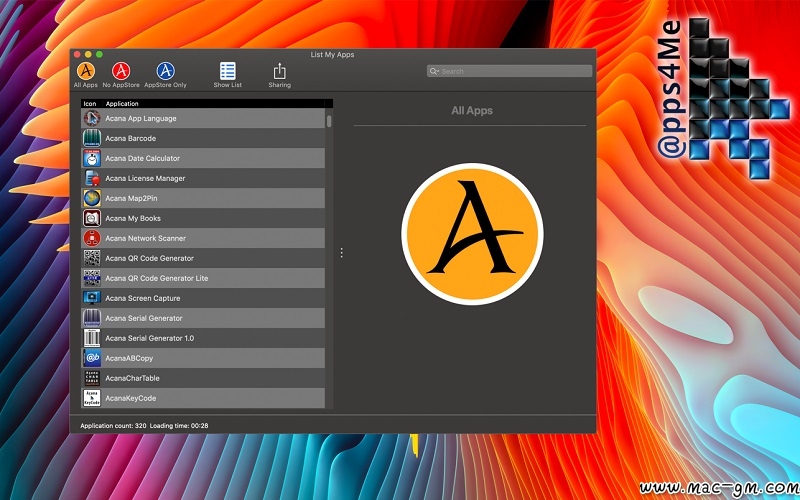The width and height of the screenshot is (800, 500).
Task: Select the Acana Serial Generator row text
Action: 144,318
